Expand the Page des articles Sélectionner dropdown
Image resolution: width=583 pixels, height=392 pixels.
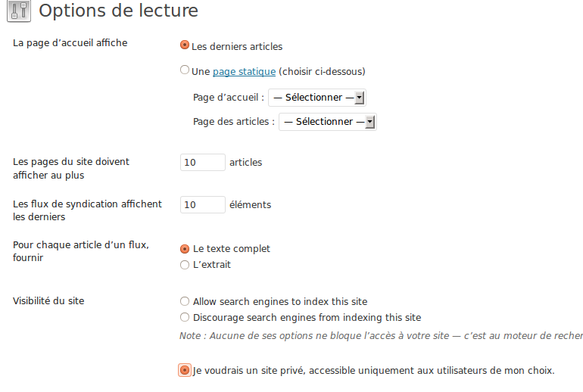point(328,122)
